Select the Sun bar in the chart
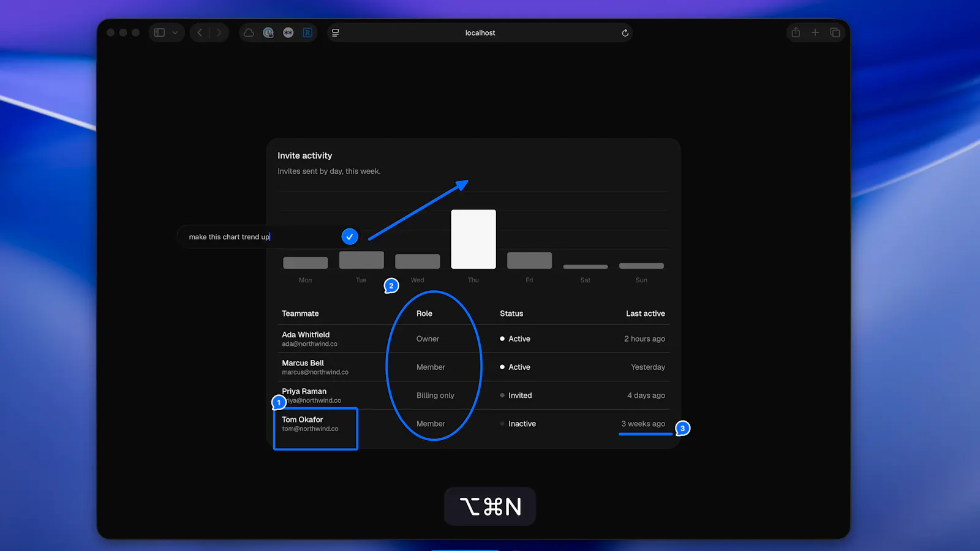 [641, 266]
